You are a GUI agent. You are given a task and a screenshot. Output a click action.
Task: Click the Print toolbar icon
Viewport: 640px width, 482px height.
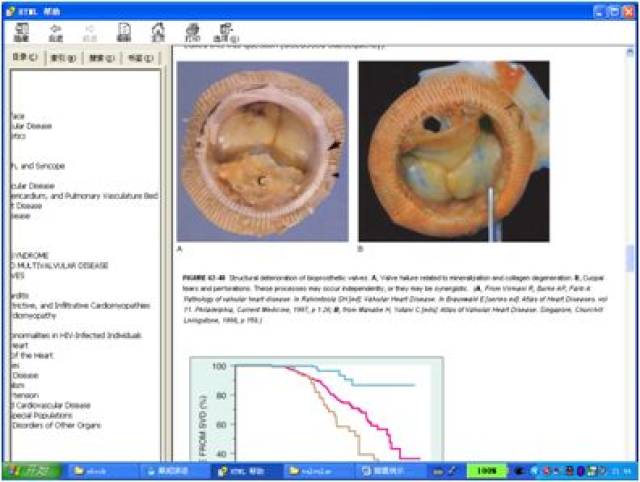tap(192, 33)
